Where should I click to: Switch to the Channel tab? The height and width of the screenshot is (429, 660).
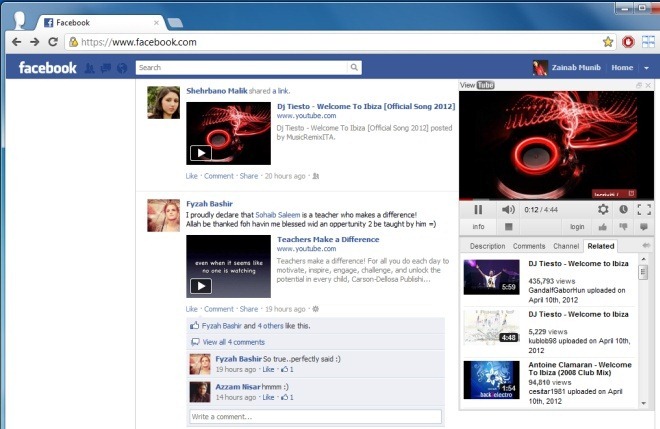(566, 246)
